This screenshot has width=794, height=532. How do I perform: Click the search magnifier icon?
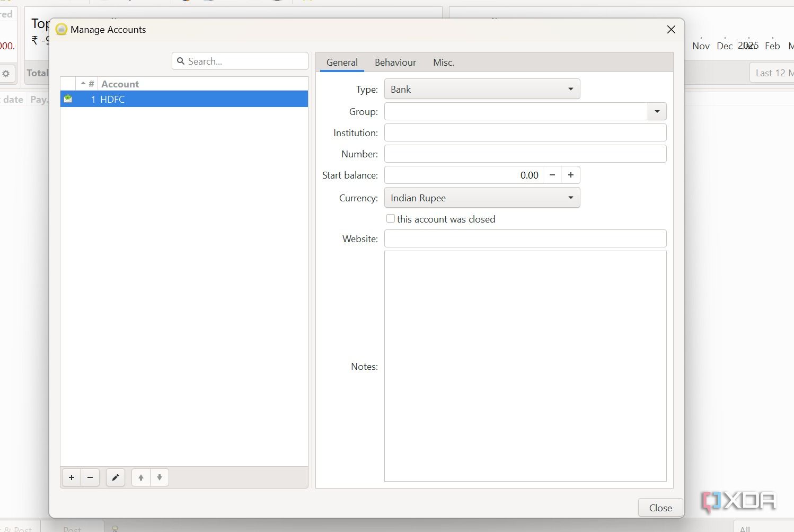181,61
